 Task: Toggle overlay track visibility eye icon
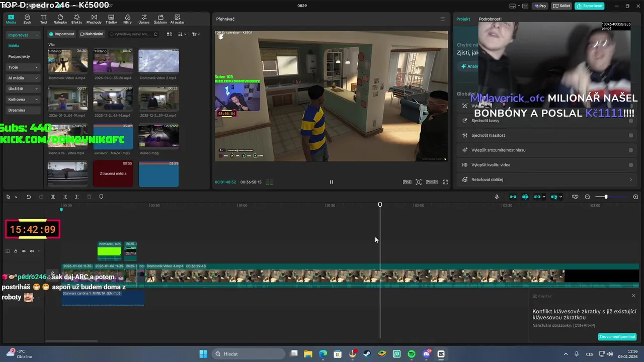coord(24,251)
